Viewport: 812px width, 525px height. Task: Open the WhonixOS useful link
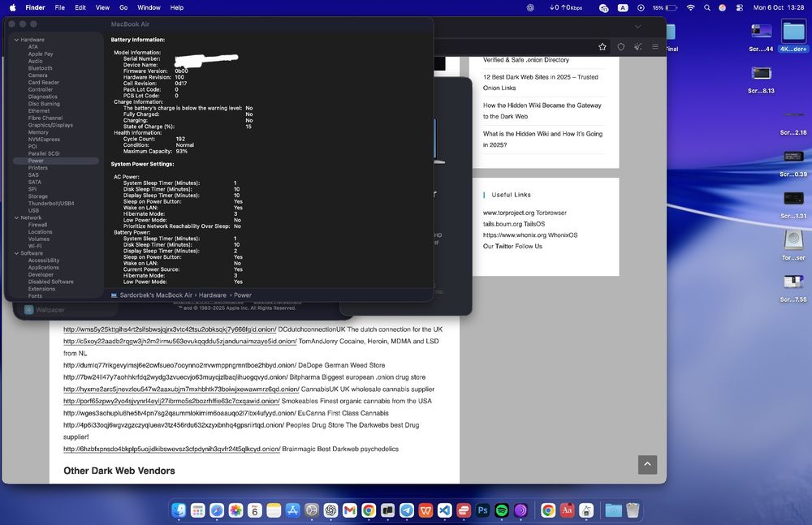pyautogui.click(x=529, y=235)
